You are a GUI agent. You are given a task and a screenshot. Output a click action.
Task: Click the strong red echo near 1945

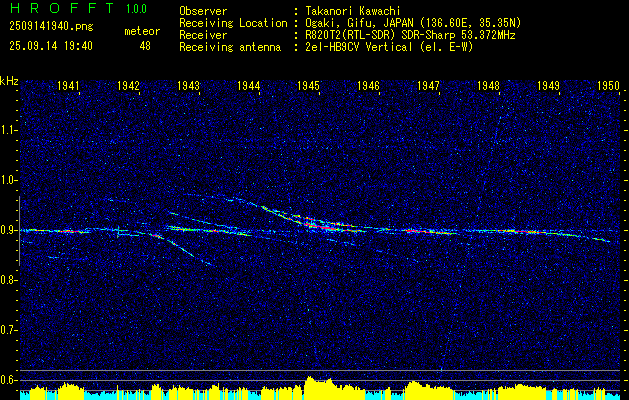(x=323, y=227)
